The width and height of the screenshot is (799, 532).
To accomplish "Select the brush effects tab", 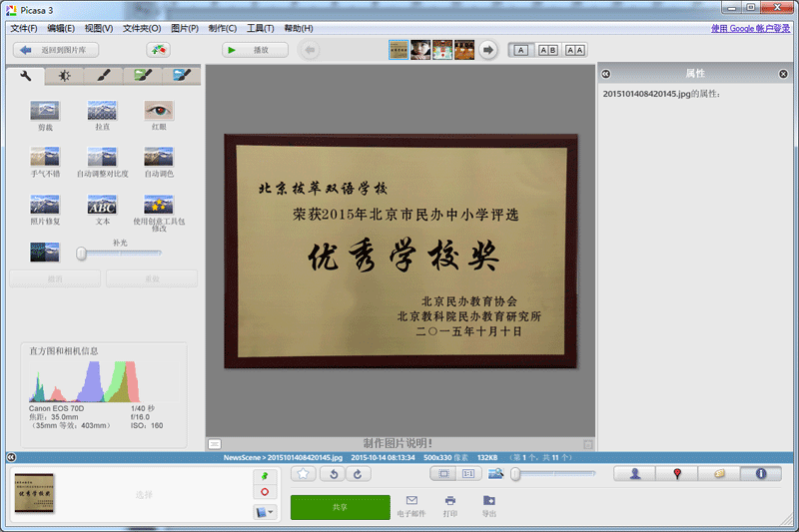I will (x=104, y=76).
